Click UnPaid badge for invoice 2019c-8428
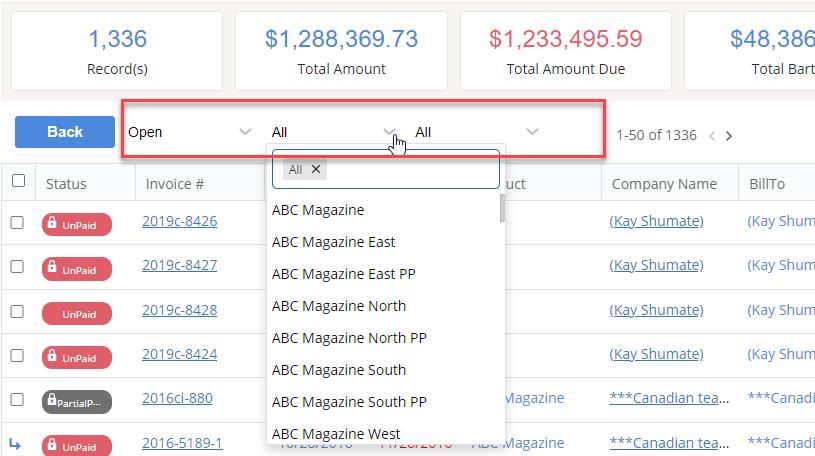The width and height of the screenshot is (815, 456). coord(77,314)
